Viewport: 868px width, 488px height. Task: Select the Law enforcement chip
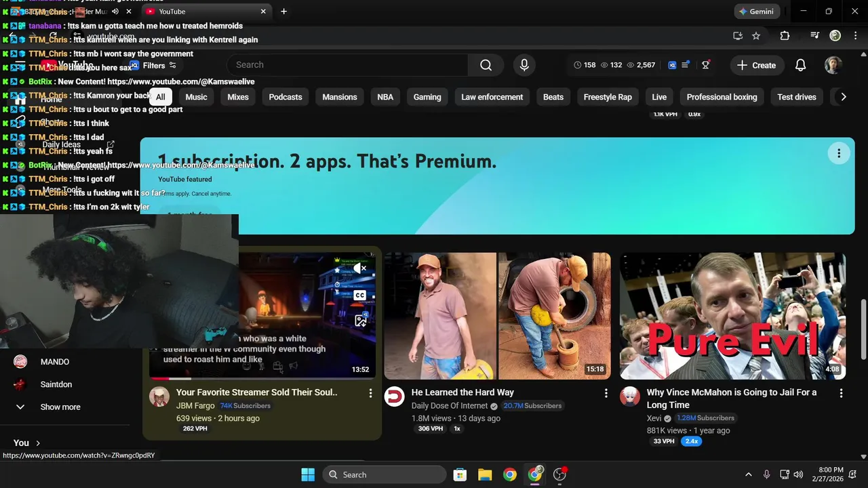tap(492, 97)
